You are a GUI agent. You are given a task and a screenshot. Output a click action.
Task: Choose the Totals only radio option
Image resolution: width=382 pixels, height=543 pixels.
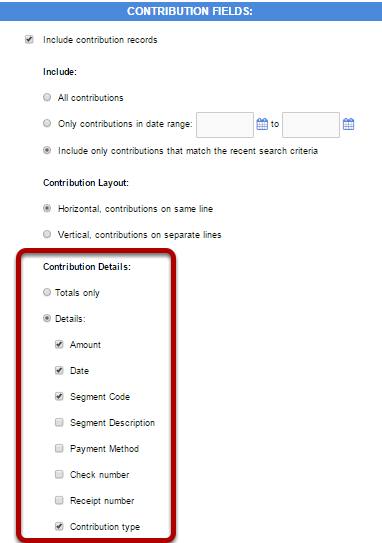pyautogui.click(x=47, y=292)
